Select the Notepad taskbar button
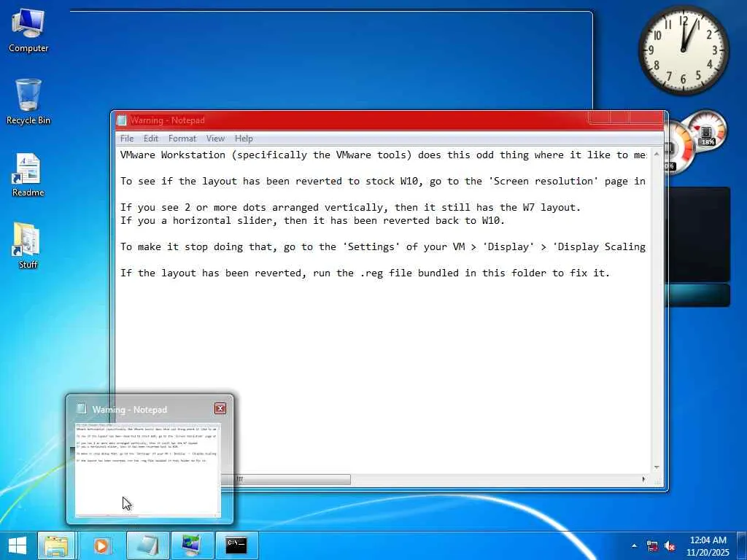 click(x=147, y=545)
